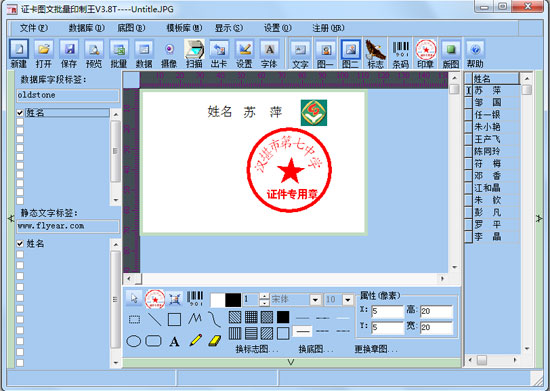Click the green logo image on card
This screenshot has width=550, height=391.
314,113
